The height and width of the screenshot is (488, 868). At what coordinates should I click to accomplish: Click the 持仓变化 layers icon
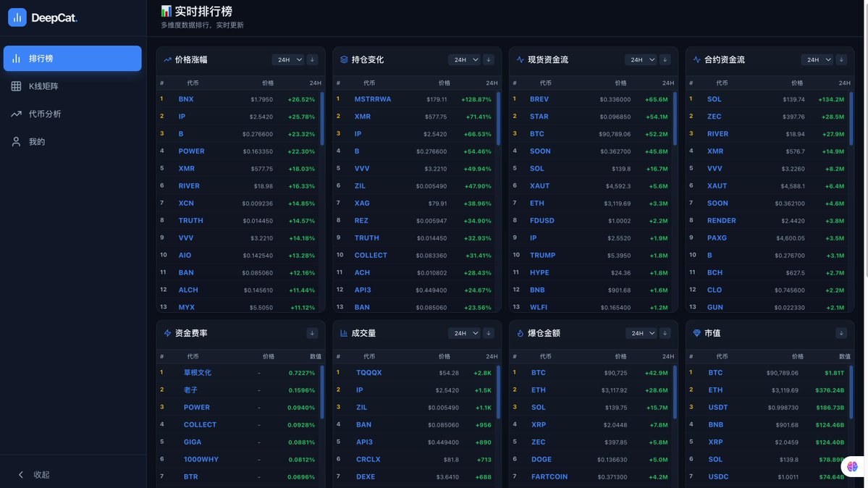344,59
